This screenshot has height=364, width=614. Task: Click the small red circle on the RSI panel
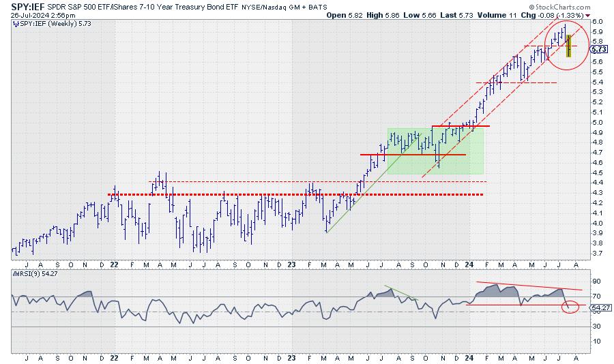572,307
